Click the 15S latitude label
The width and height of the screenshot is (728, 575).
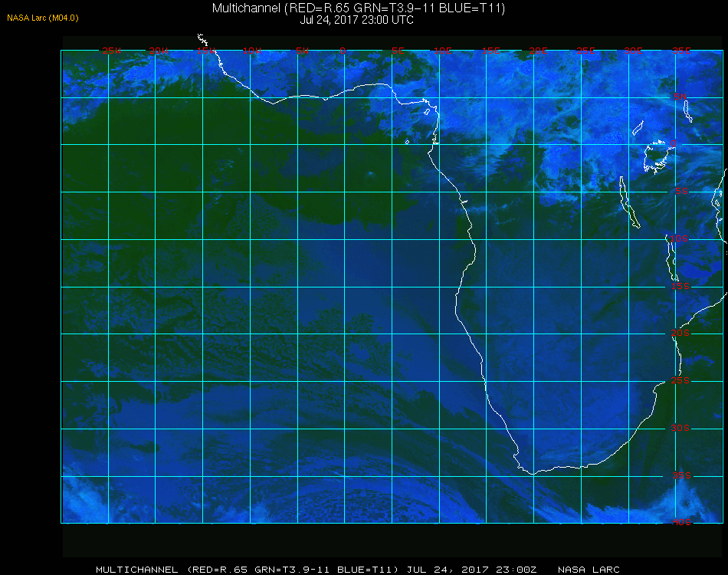[x=680, y=286]
